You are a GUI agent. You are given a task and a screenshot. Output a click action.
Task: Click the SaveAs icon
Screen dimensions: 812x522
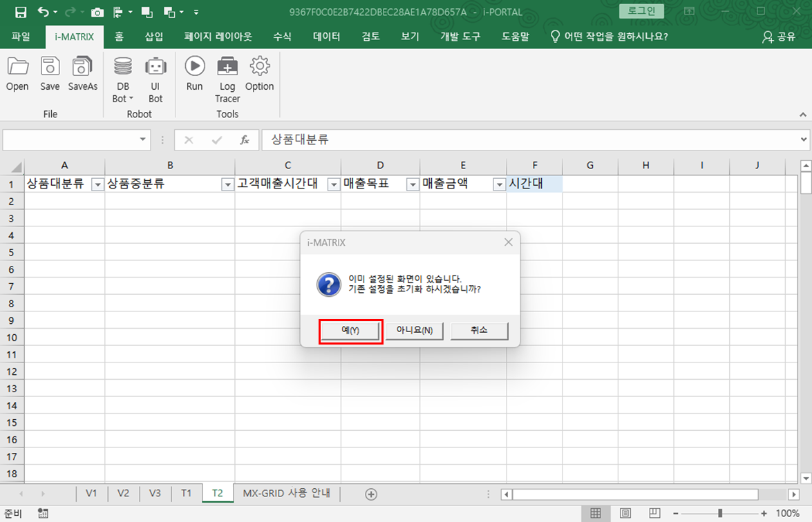[x=82, y=67]
